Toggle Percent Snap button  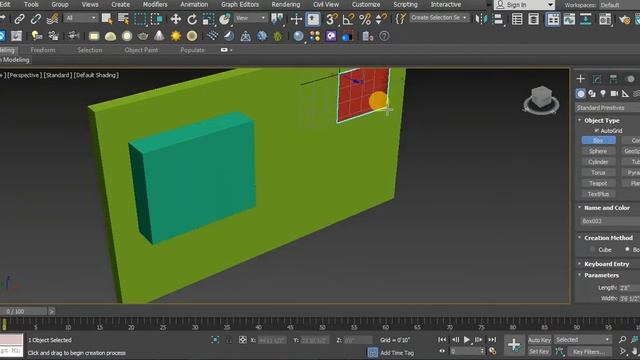(365, 19)
